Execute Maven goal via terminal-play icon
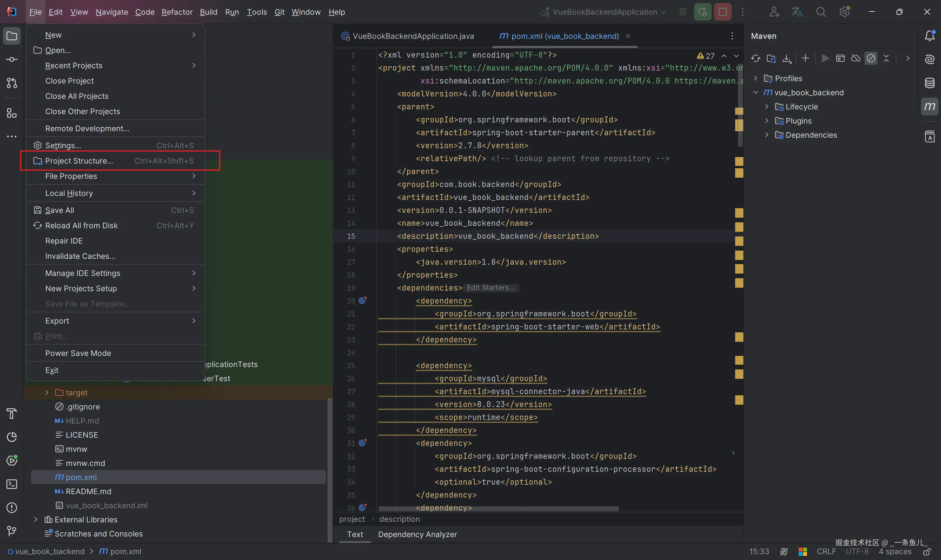Viewport: 941px width, 560px height. coord(840,58)
